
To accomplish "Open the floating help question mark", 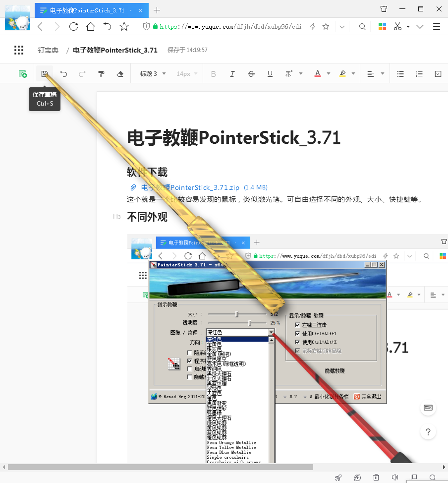I will pos(428,432).
